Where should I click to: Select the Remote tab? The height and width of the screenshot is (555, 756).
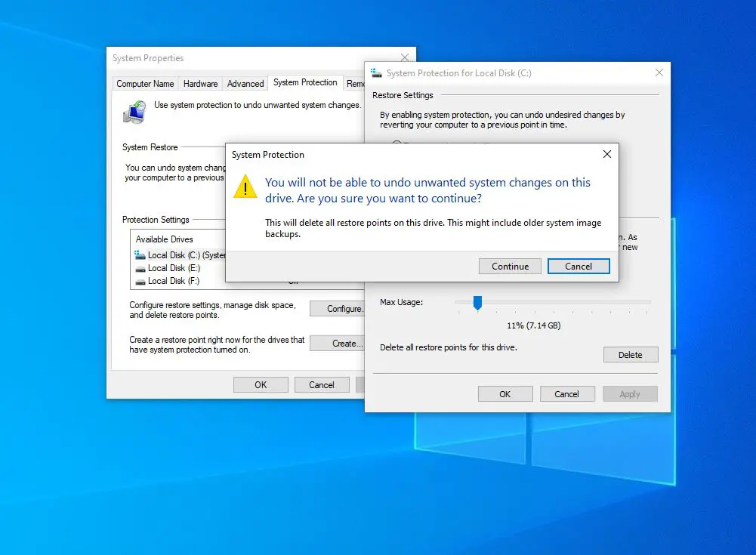(356, 83)
